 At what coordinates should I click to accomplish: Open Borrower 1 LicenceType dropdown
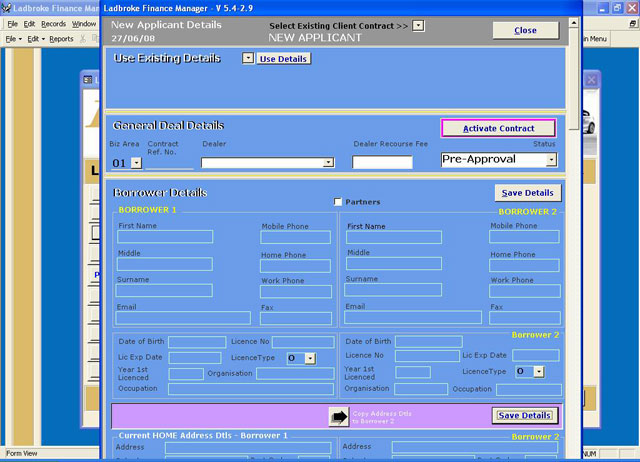point(310,358)
